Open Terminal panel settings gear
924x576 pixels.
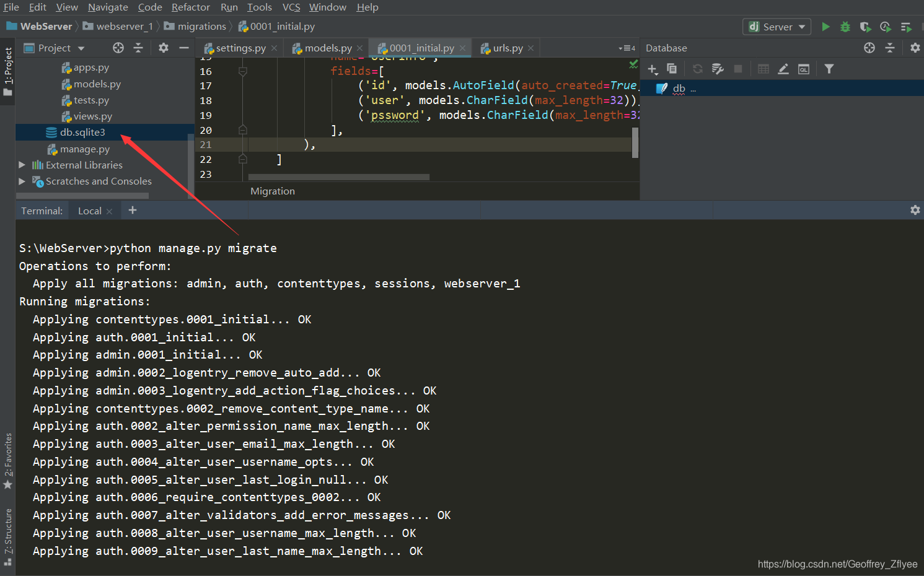pos(915,210)
